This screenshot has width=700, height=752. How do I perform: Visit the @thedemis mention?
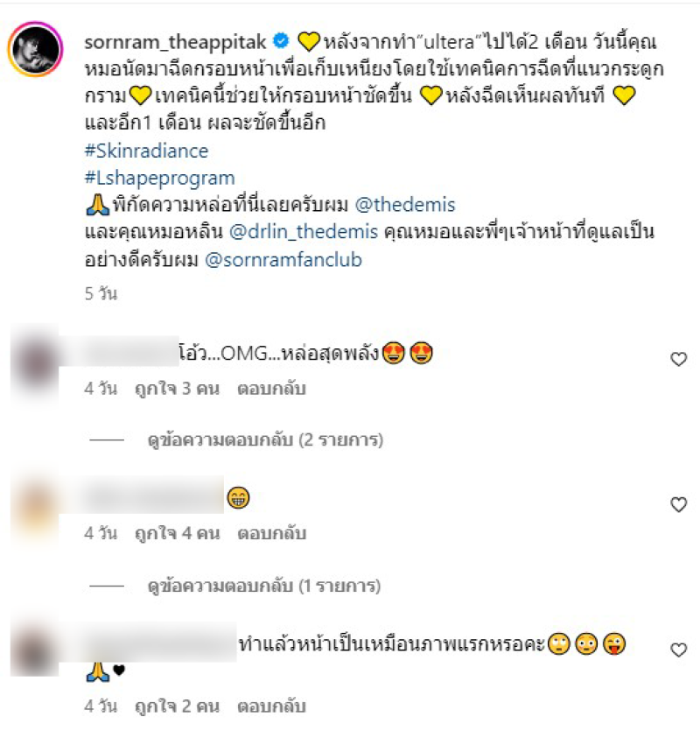coord(405,205)
